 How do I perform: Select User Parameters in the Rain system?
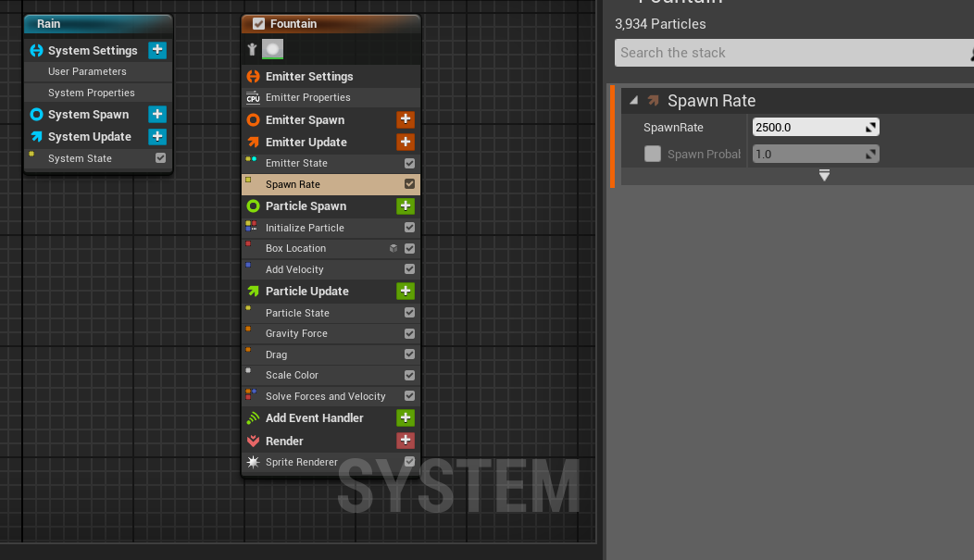[x=87, y=71]
